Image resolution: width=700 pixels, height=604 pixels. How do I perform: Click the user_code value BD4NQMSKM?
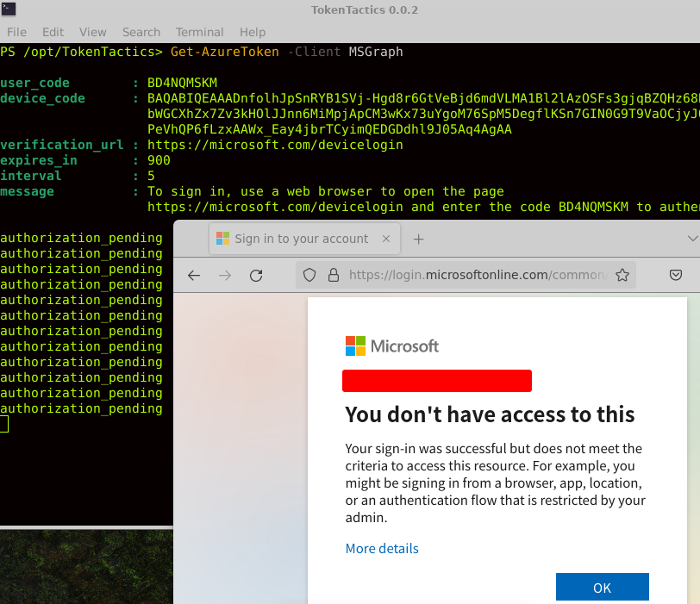182,83
